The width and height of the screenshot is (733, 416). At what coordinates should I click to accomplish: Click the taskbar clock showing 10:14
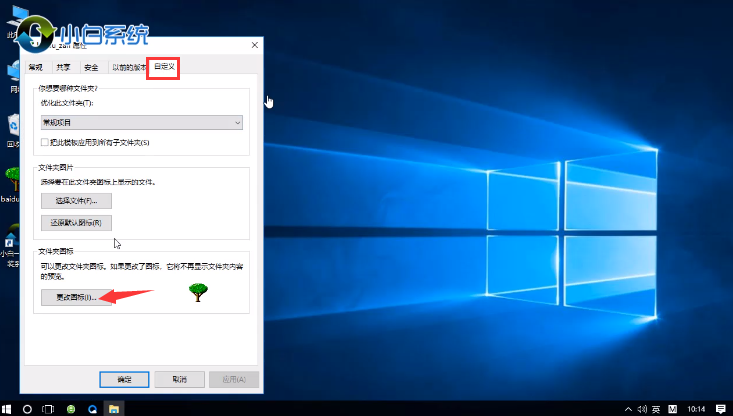coord(696,408)
